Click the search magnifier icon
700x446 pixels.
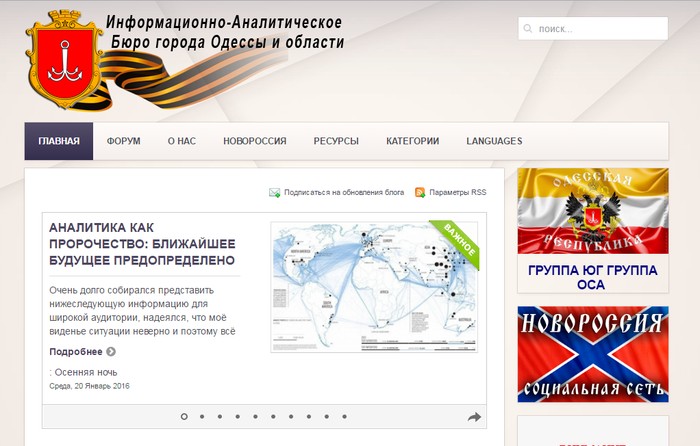tap(528, 29)
